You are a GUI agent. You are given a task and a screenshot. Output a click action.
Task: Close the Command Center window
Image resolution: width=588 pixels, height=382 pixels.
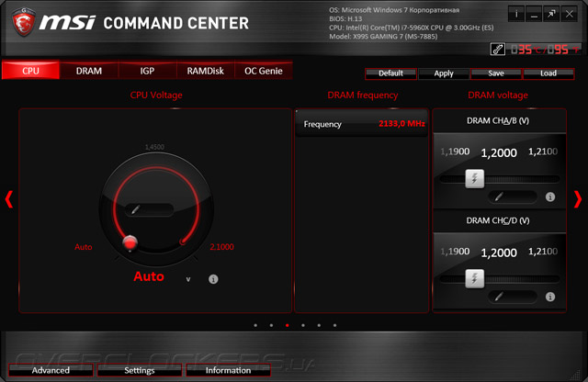(570, 15)
